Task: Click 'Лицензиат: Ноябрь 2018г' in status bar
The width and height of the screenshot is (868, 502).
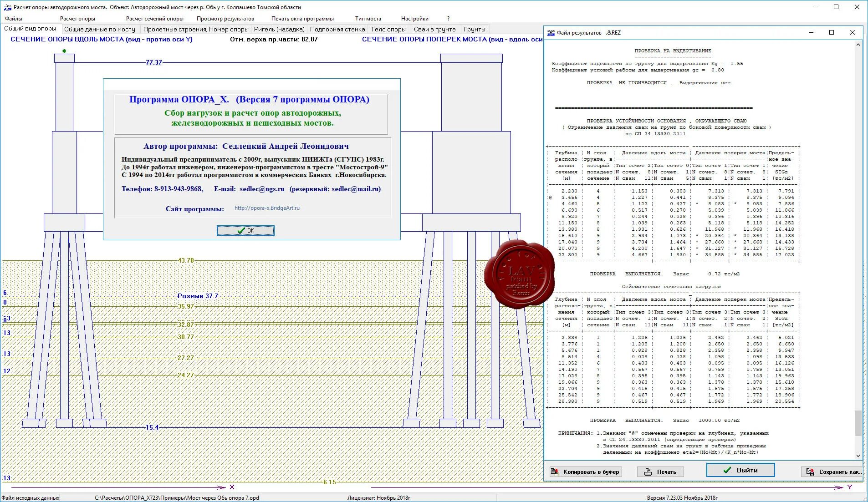Action: (379, 498)
